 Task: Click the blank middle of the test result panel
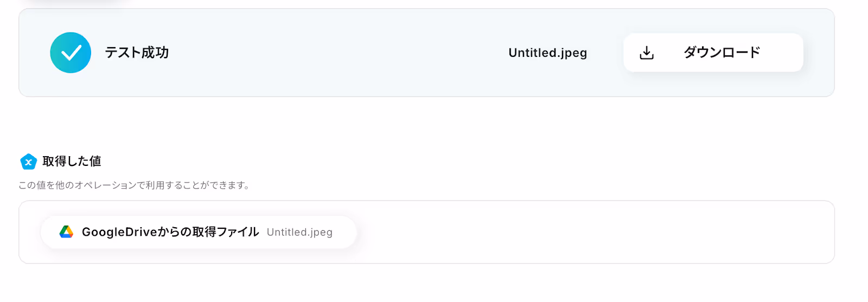(x=336, y=53)
